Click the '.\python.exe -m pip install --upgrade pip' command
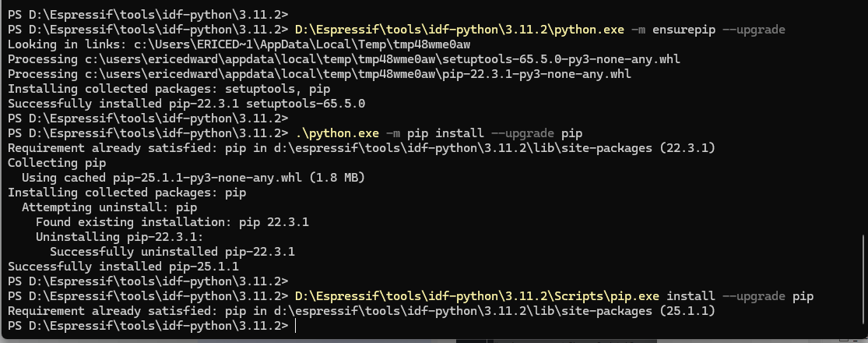This screenshot has width=868, height=343. click(x=438, y=133)
